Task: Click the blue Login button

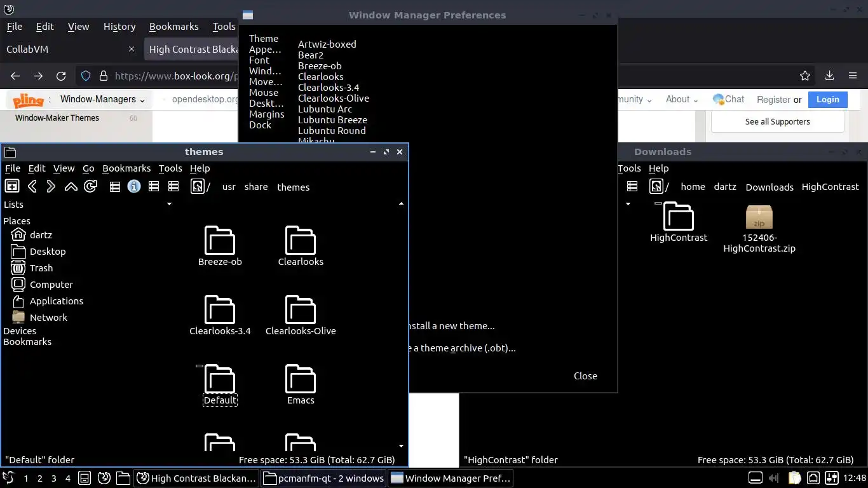Action: [827, 99]
